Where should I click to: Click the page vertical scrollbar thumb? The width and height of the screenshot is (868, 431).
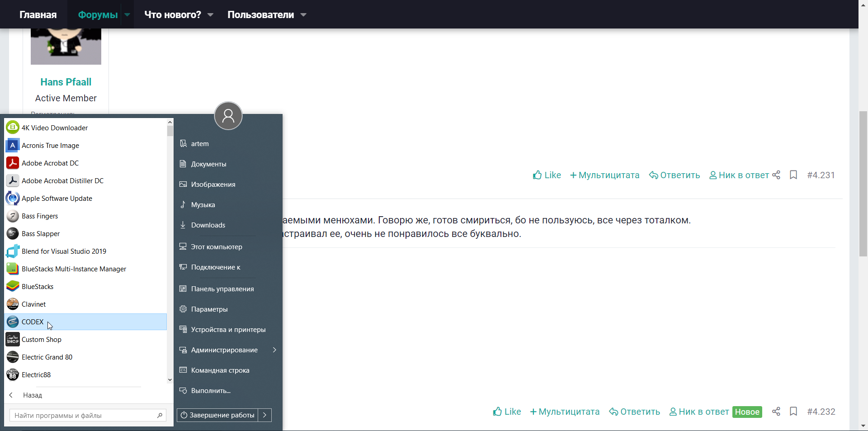pyautogui.click(x=863, y=184)
